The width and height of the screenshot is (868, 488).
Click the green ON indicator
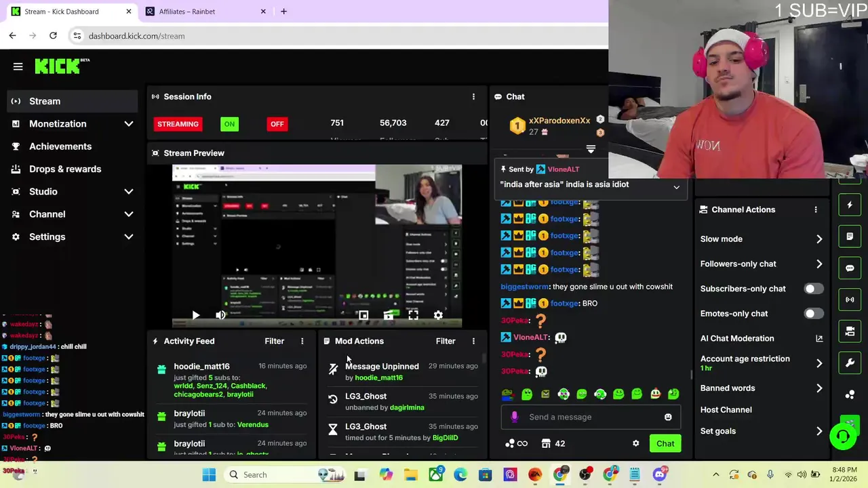229,124
